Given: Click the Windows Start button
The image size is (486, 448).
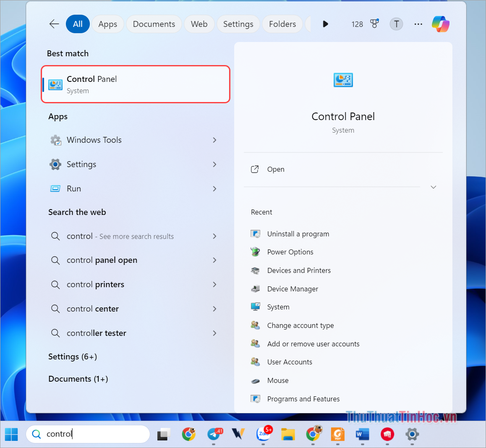Looking at the screenshot, I should click(11, 434).
